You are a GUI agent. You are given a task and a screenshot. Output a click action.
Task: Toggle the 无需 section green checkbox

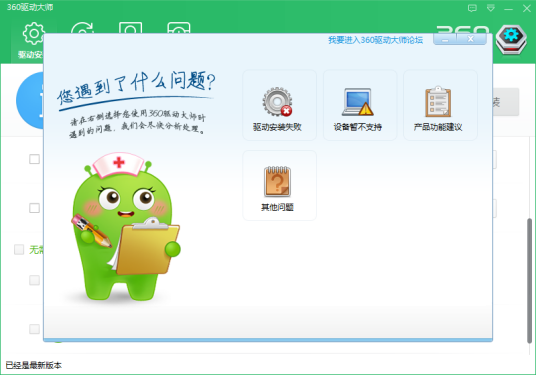pos(19,250)
